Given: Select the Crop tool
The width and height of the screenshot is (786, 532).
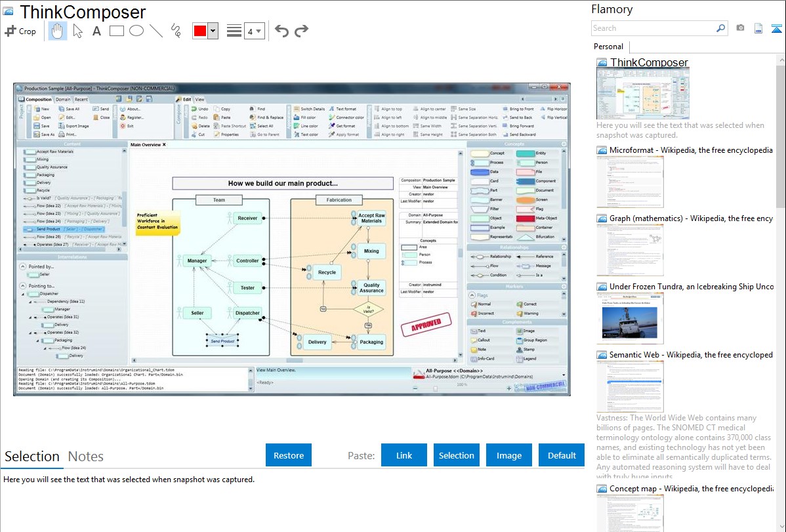Looking at the screenshot, I should coord(20,31).
